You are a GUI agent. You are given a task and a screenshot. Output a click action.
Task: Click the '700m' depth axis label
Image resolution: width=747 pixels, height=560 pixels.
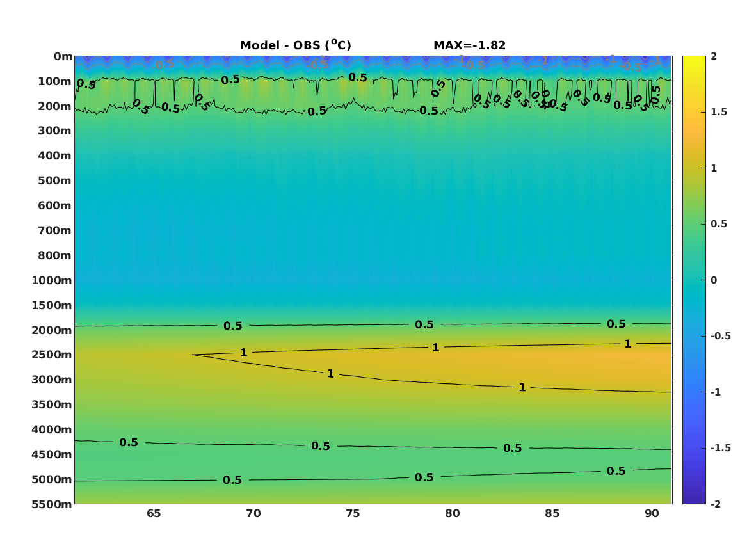coord(55,230)
